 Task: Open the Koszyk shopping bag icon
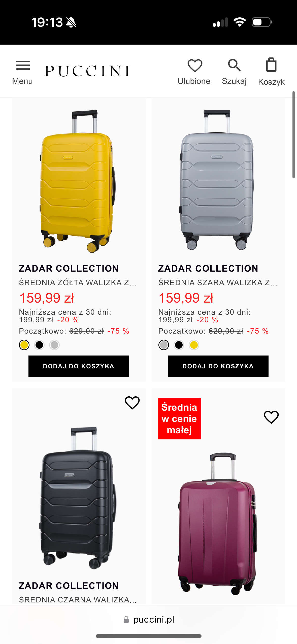pos(271,66)
